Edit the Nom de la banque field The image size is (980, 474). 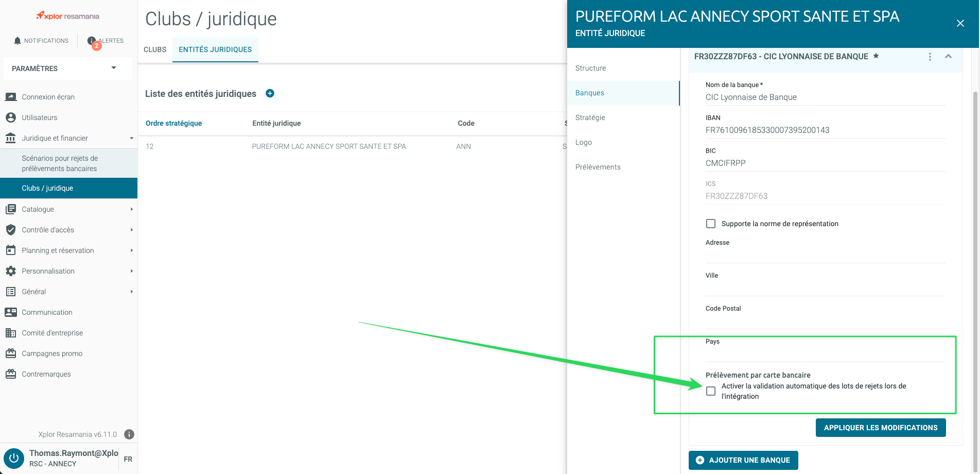coord(826,97)
